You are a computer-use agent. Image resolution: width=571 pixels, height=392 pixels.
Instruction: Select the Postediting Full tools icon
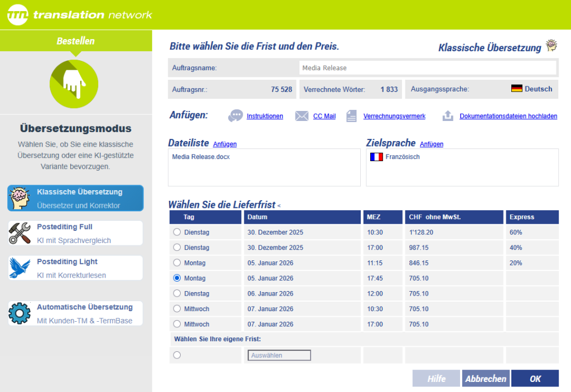coord(20,233)
